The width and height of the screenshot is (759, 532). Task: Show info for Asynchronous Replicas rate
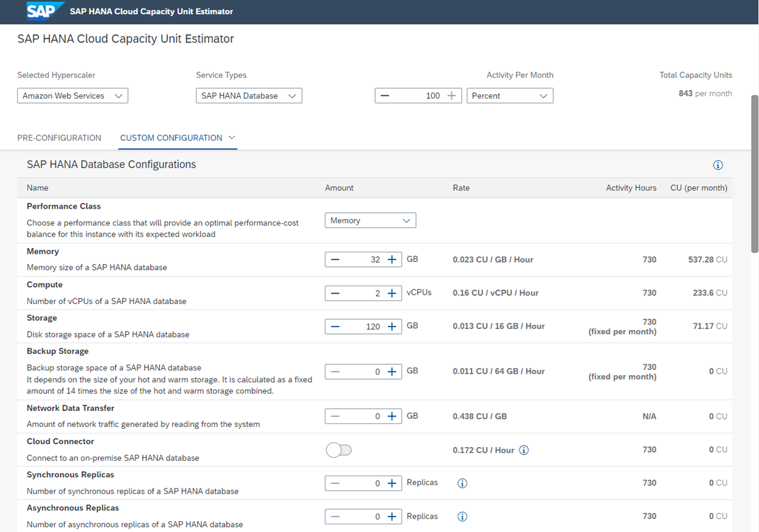(x=462, y=516)
